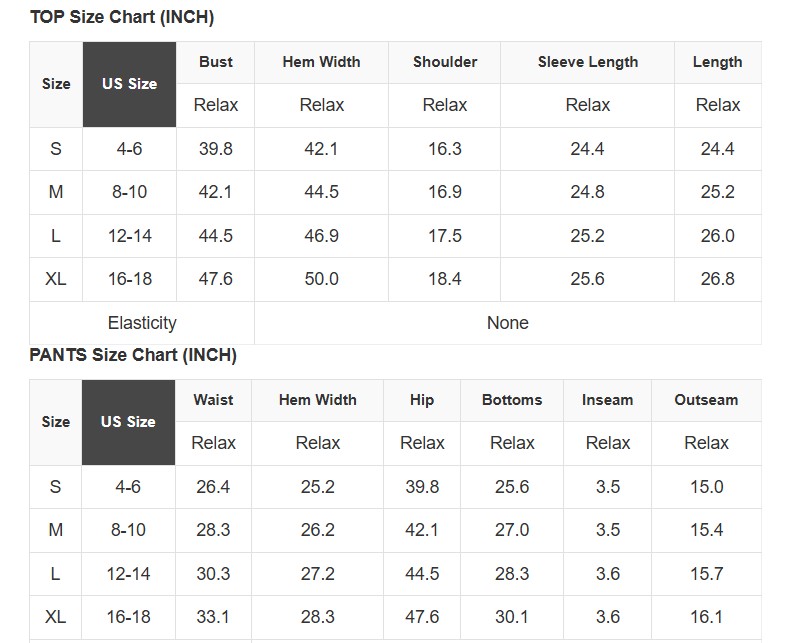Click the 26.8 length value
This screenshot has height=643, width=789.
pos(718,279)
